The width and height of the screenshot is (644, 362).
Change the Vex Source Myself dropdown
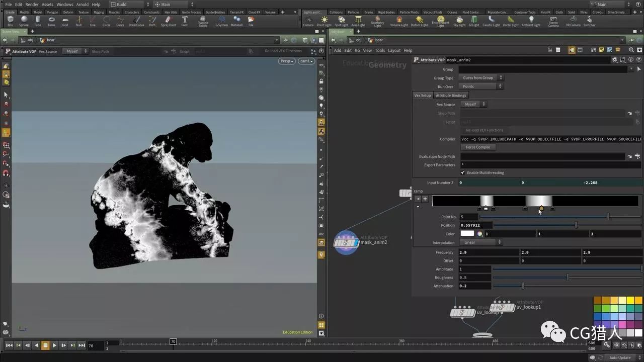pos(473,104)
